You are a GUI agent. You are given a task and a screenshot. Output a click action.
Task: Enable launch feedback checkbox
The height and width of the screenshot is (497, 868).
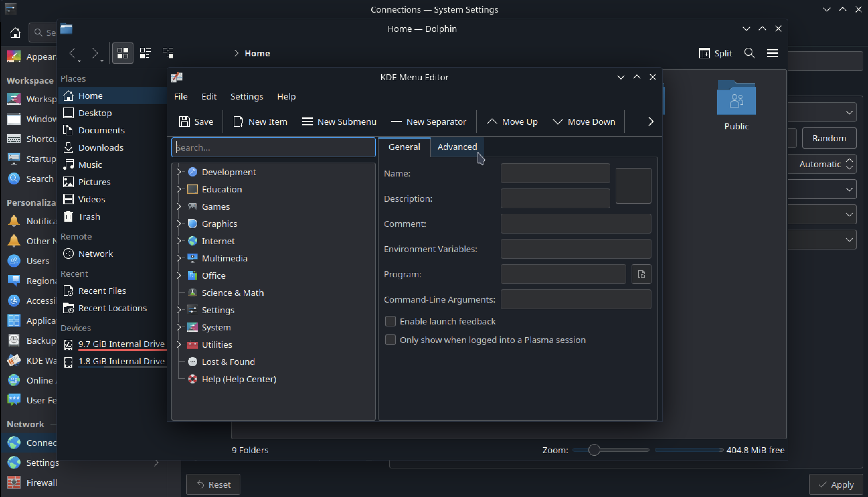tap(390, 321)
